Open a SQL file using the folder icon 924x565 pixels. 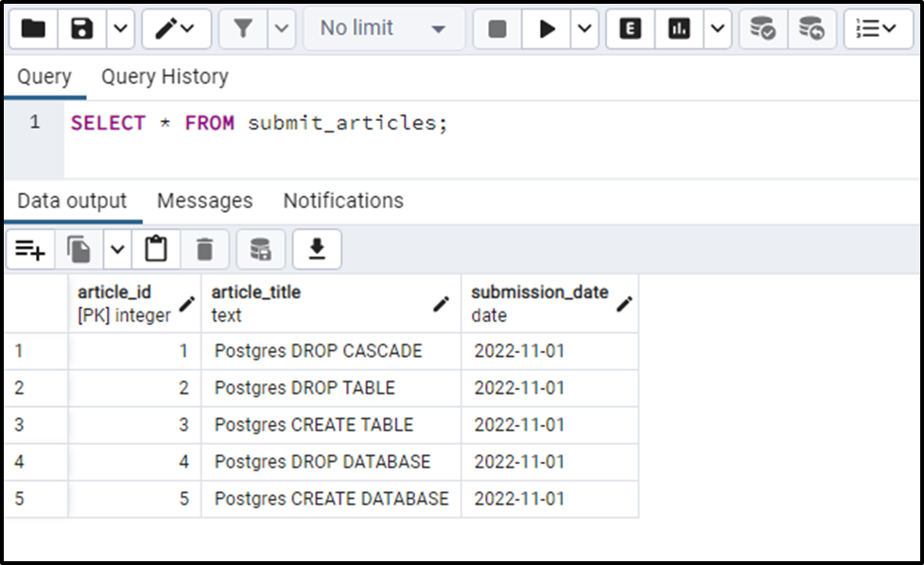pyautogui.click(x=33, y=28)
